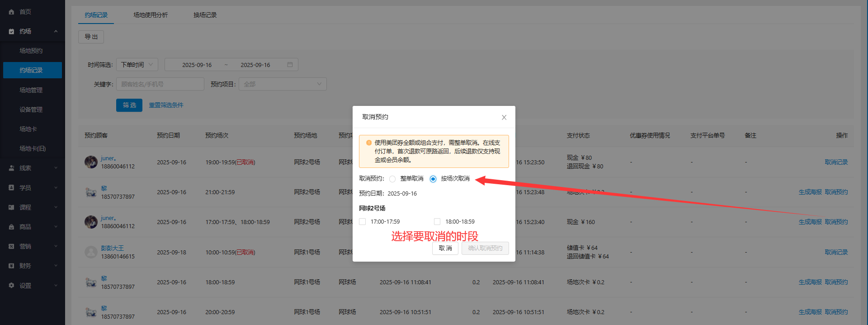Viewport: 868px width, 325px height.
Task: Open the 预约项目 dropdown
Action: (x=283, y=84)
